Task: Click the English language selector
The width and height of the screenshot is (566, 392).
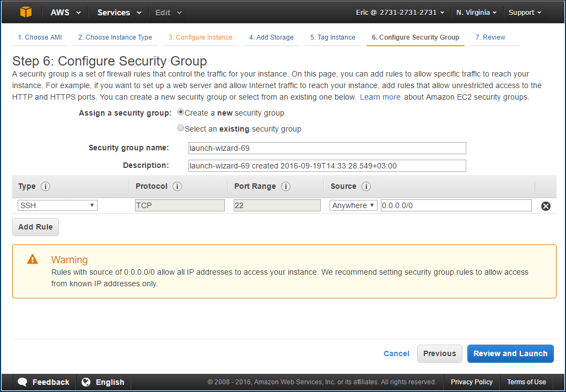Action: pos(110,382)
